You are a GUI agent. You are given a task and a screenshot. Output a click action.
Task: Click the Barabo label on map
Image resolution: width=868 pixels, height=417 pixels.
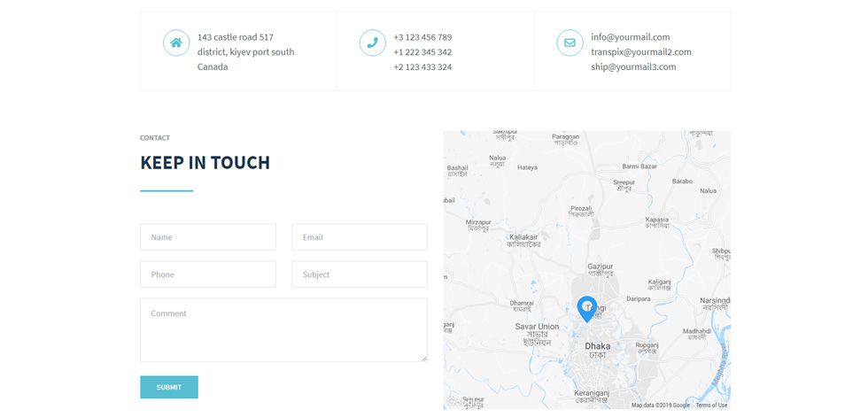click(x=682, y=181)
